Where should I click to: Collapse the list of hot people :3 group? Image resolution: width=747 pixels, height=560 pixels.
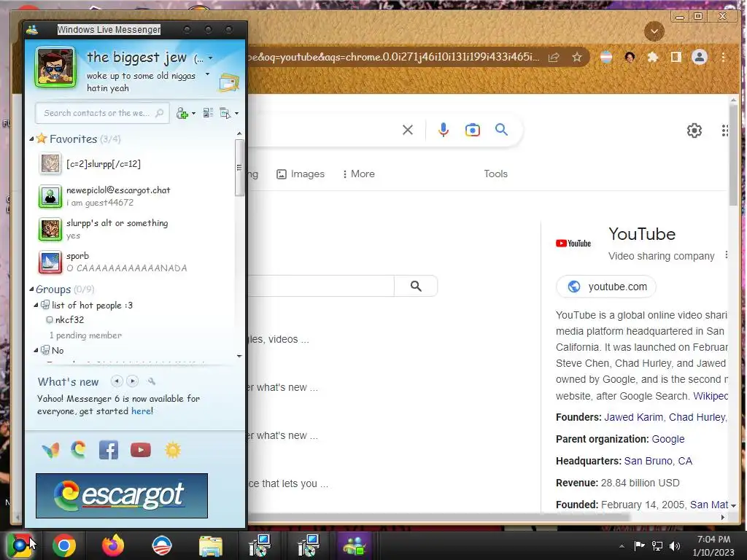(x=36, y=306)
